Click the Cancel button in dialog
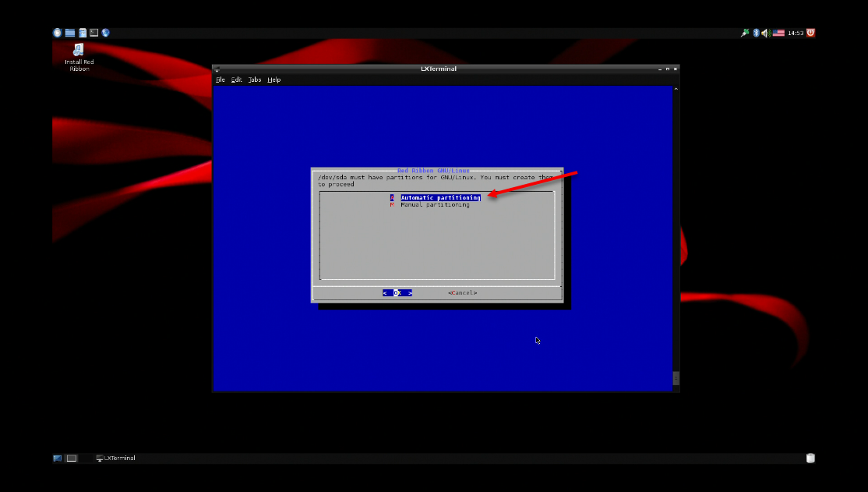The image size is (868, 492). coord(462,293)
